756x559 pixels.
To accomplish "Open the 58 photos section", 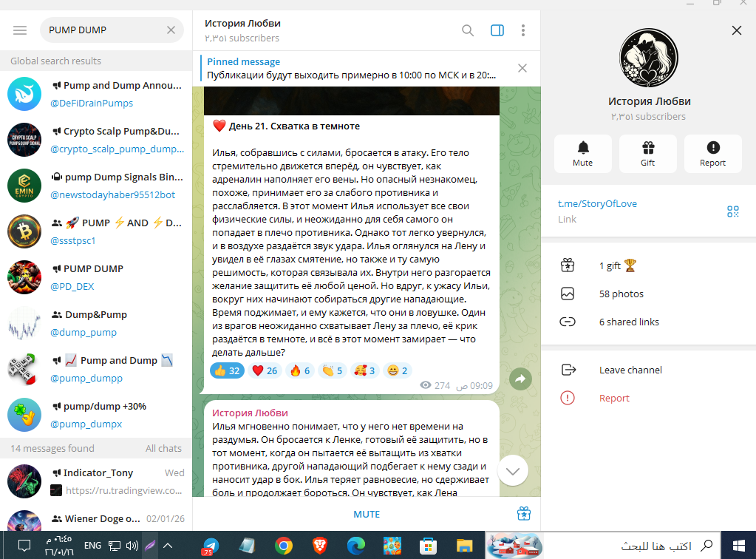I will 649,294.
